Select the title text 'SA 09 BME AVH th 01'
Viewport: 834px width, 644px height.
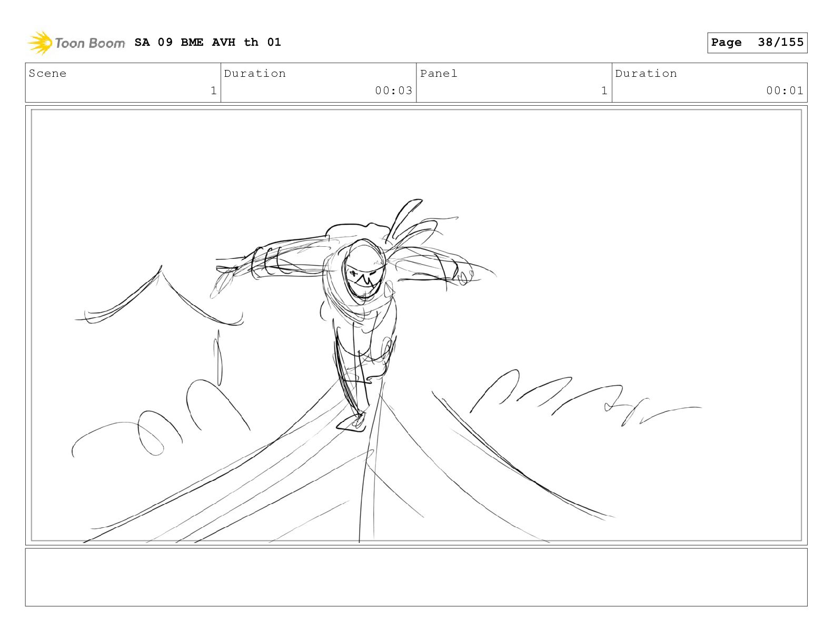(208, 42)
